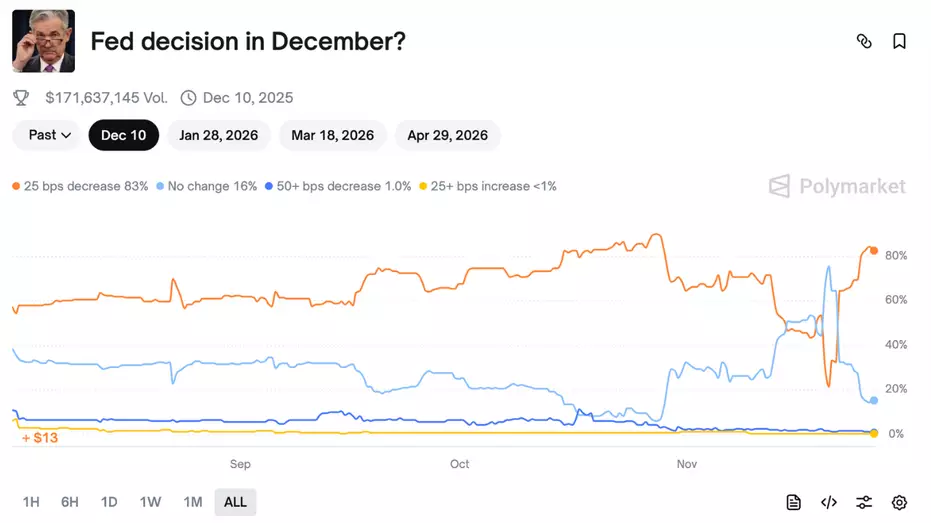Select the Apr 29, 2026 date

coord(447,135)
